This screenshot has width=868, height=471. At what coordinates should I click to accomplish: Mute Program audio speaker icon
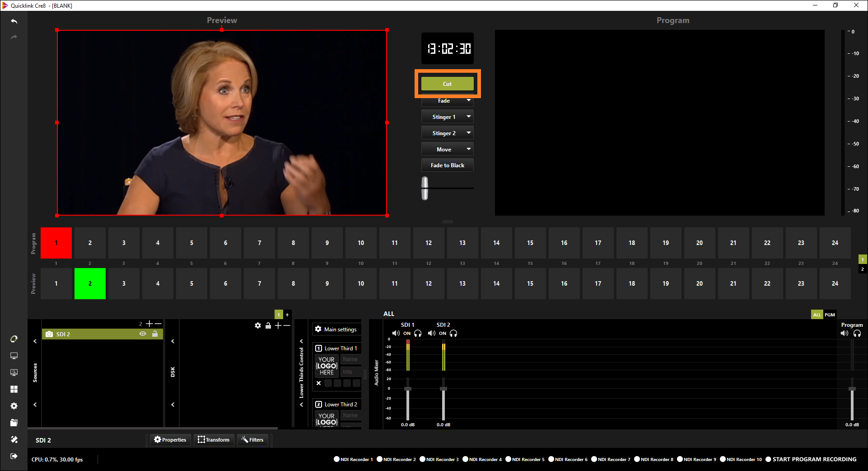845,333
